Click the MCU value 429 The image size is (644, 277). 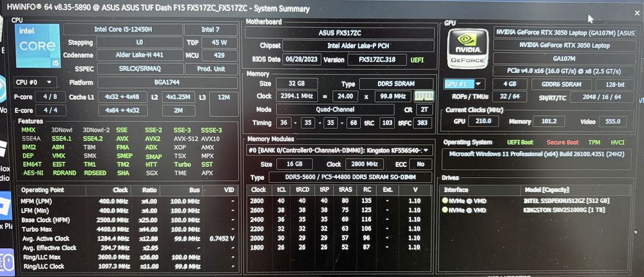pos(220,55)
